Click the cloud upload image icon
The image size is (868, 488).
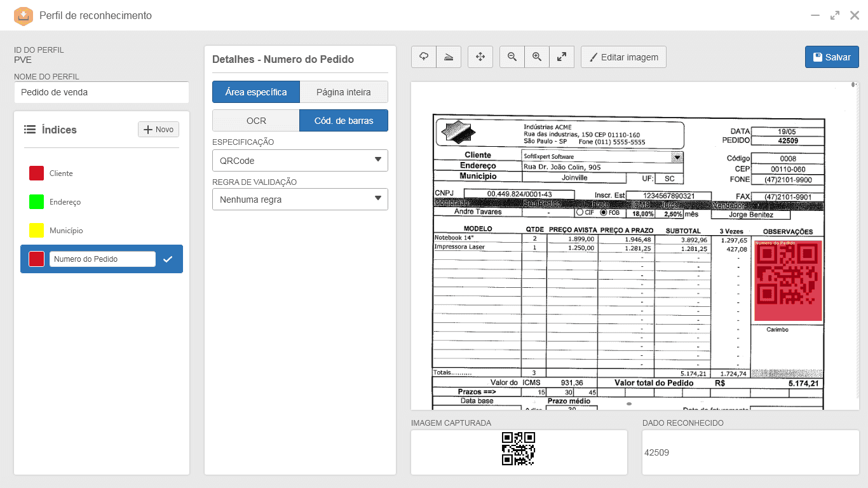coord(424,57)
